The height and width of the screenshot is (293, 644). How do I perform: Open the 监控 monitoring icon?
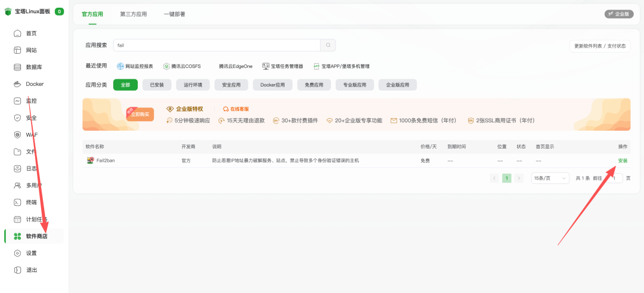[x=17, y=101]
